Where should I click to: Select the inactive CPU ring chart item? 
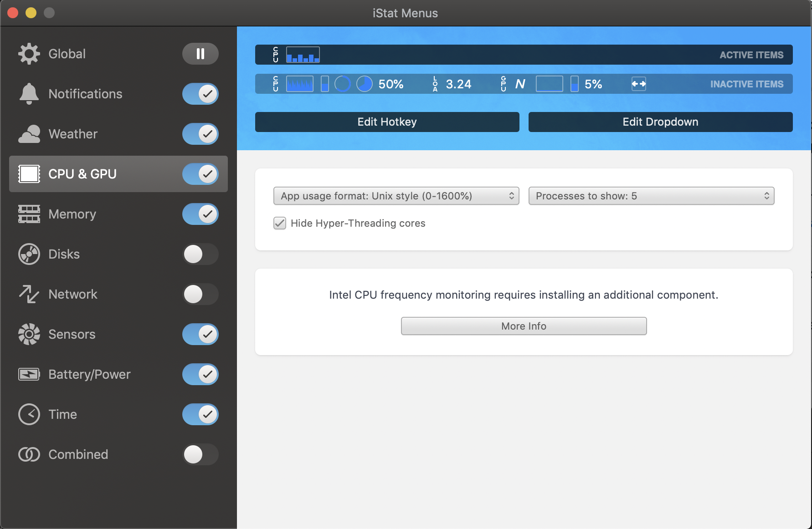point(343,84)
